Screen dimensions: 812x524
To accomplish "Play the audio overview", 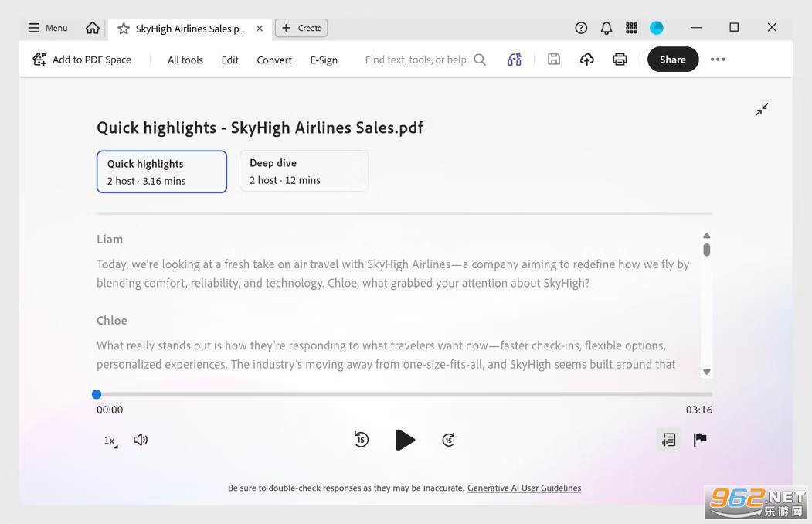I will 405,440.
